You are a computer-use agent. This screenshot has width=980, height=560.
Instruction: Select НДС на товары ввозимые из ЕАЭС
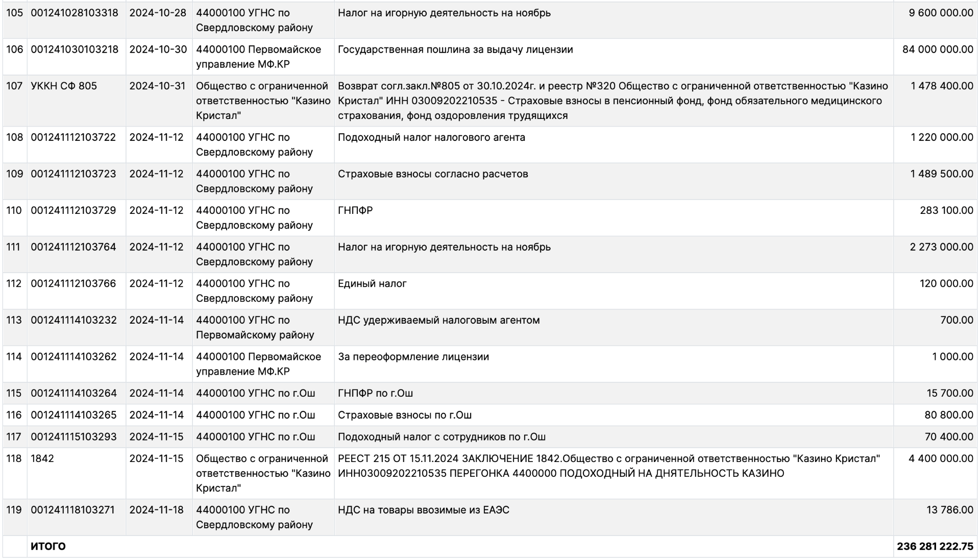tap(423, 510)
